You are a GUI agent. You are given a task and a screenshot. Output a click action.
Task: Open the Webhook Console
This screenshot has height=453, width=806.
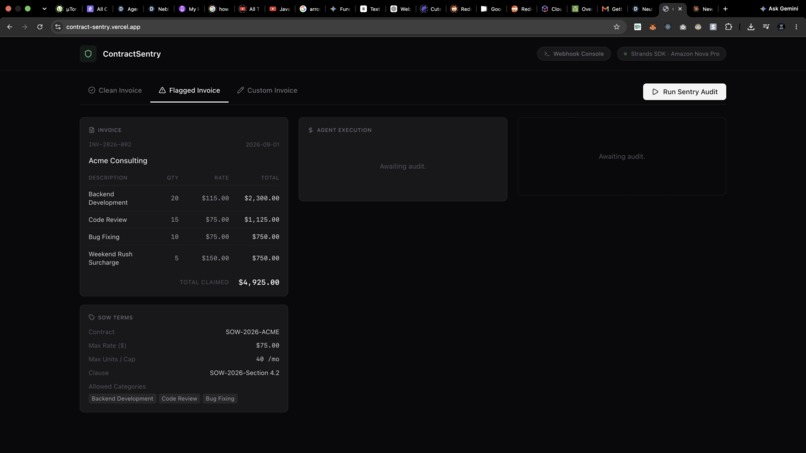point(574,53)
